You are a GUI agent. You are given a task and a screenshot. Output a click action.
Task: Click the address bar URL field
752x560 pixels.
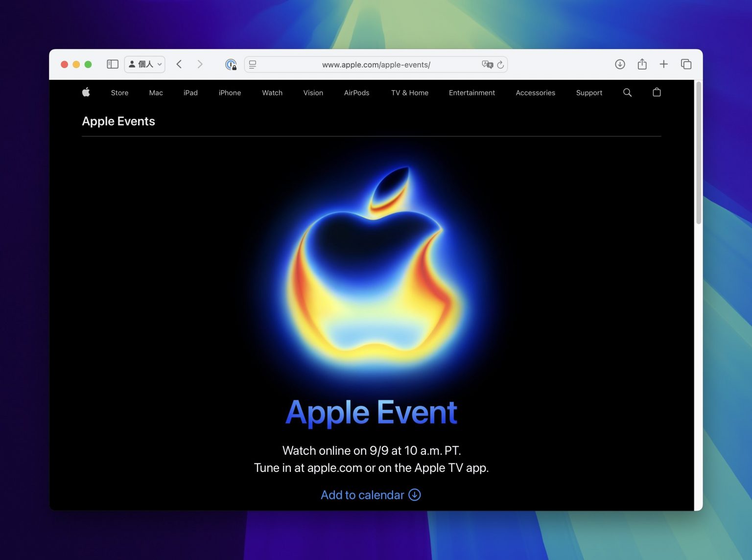click(376, 65)
